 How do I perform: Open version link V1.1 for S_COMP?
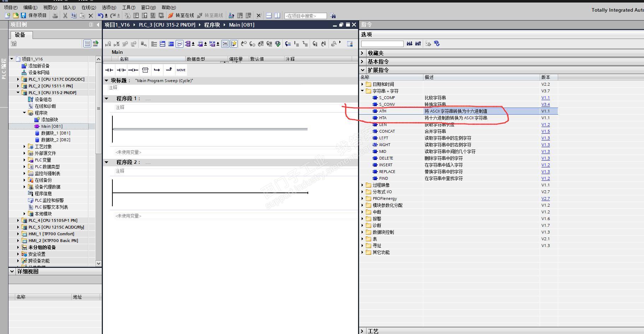click(545, 98)
